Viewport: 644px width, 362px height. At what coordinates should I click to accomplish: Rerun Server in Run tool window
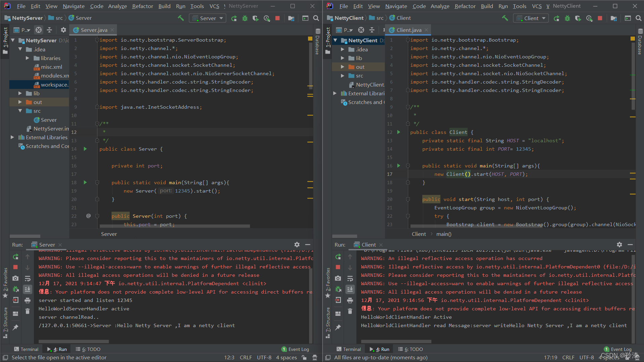15,257
